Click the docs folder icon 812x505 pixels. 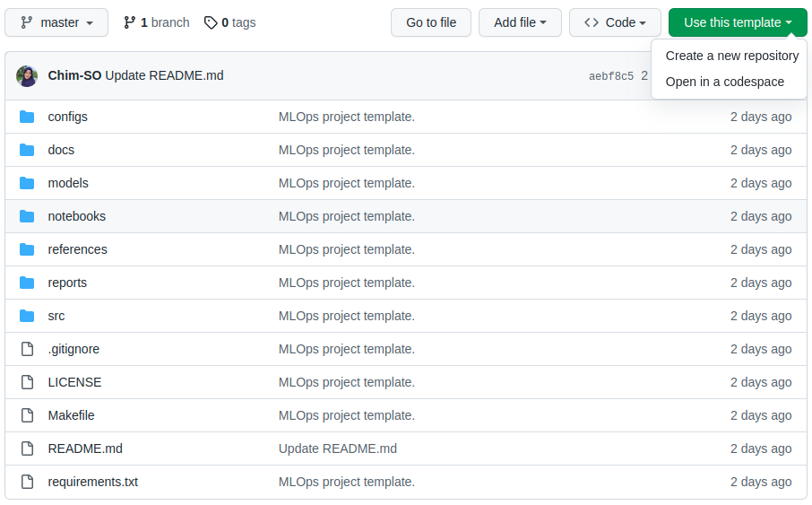pyautogui.click(x=27, y=150)
